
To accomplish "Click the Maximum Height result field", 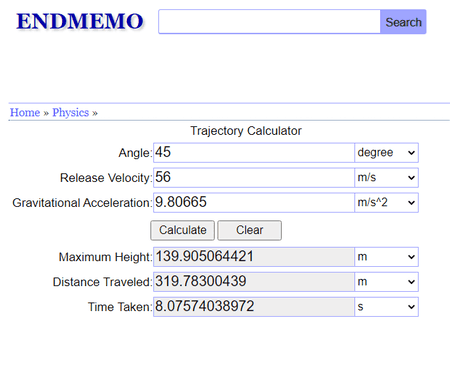I will click(x=254, y=257).
